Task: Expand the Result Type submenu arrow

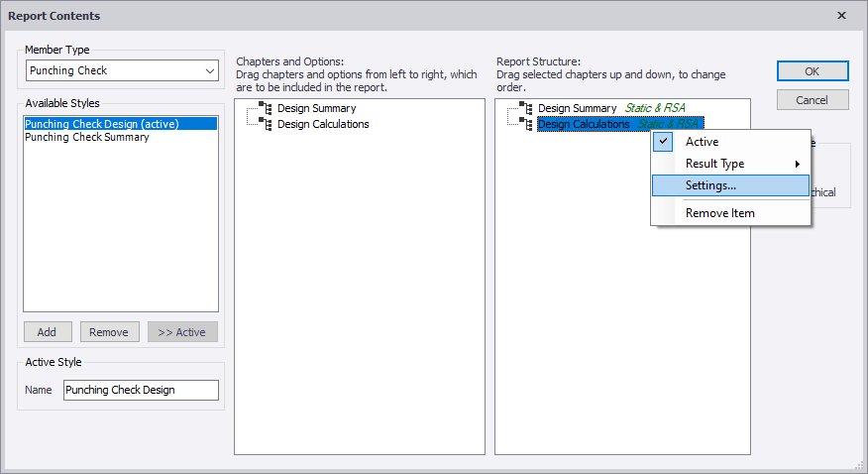Action: point(797,164)
